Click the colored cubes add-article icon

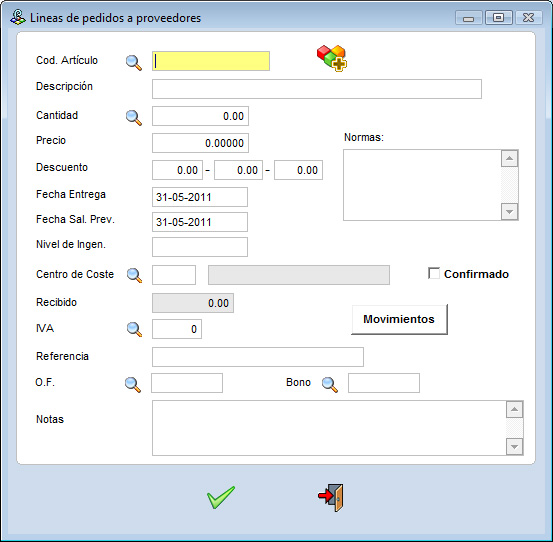pos(332,58)
